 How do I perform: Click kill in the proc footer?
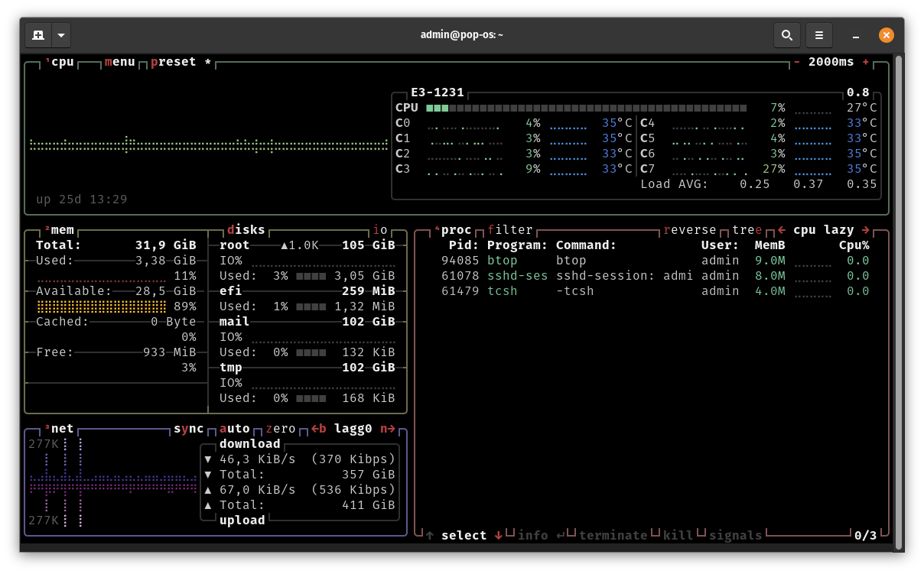click(678, 536)
